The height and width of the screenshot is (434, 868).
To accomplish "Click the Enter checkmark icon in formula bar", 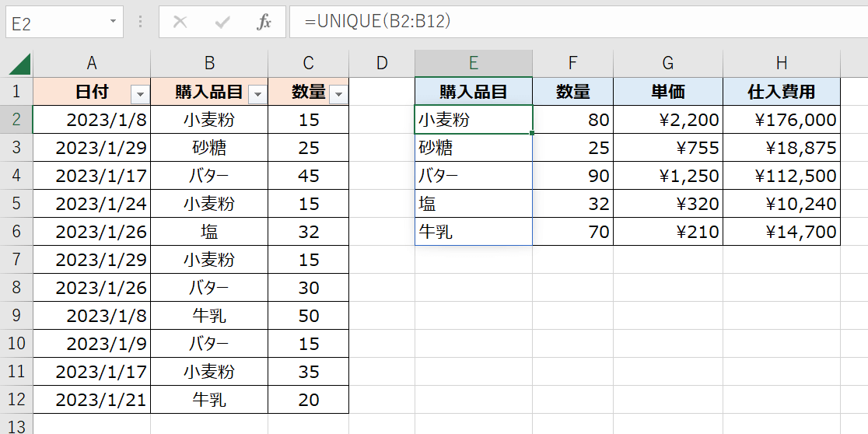I will click(x=222, y=22).
